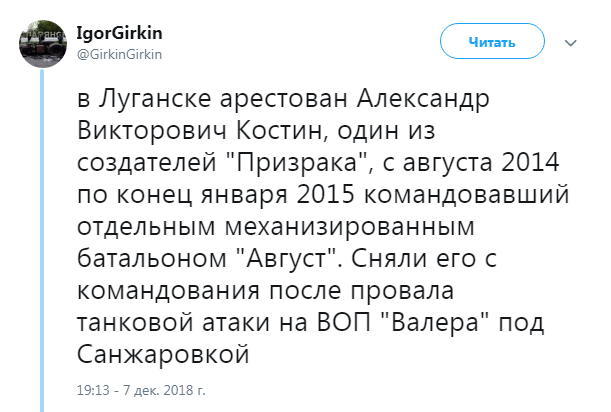Open the IgorGirkin display name link
The width and height of the screenshot is (611, 412).
[x=115, y=33]
